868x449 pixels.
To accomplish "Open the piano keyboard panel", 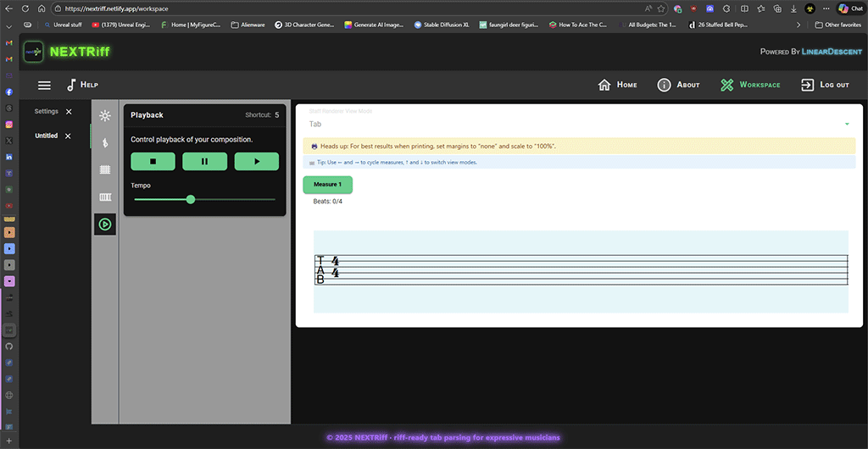I will (105, 197).
